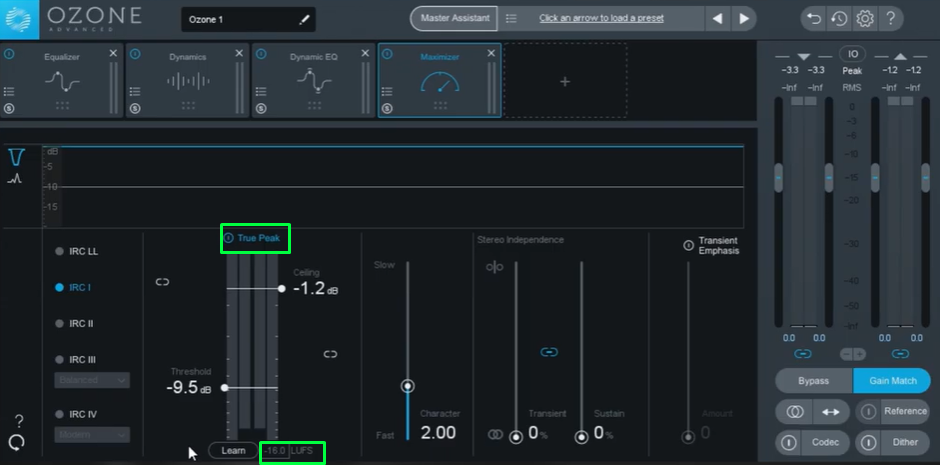
Task: Click the undo arrow icon
Action: tap(814, 18)
